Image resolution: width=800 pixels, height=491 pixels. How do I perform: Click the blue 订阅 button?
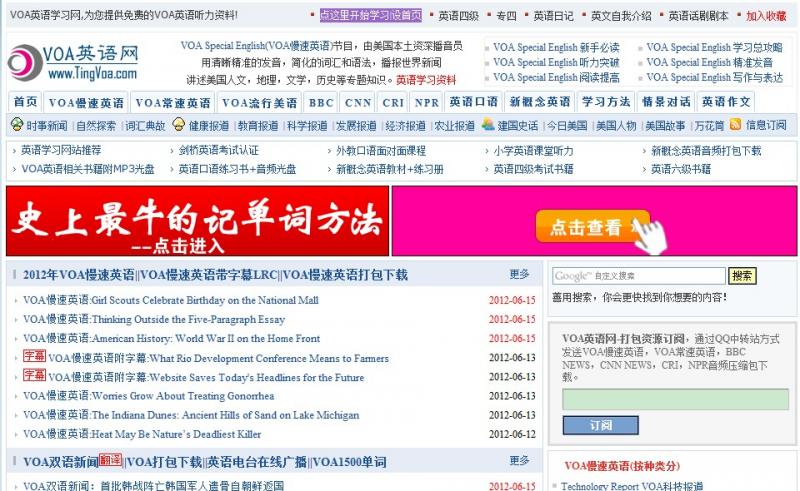(x=601, y=425)
